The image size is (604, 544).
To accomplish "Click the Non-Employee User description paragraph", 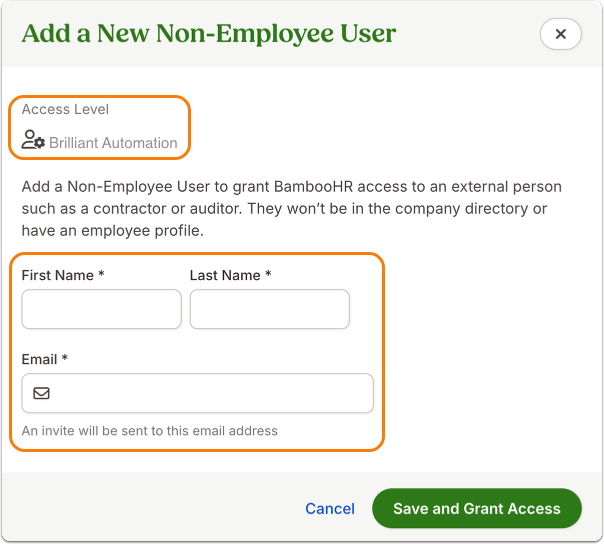I will [291, 208].
